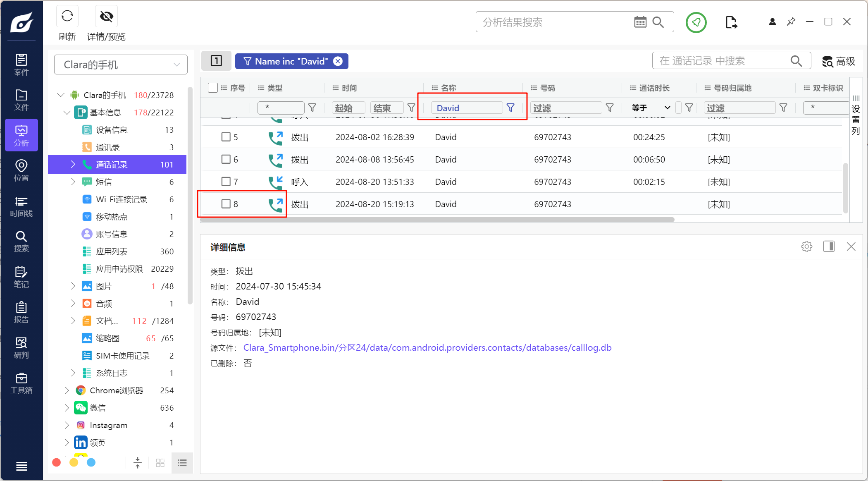Remove the Name inc "David" filter chip

tap(338, 61)
